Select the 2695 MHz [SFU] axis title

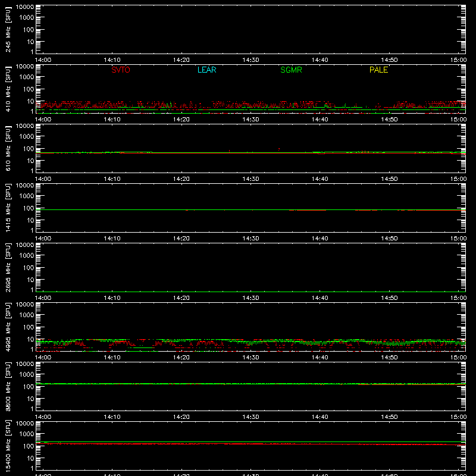coord(8,267)
